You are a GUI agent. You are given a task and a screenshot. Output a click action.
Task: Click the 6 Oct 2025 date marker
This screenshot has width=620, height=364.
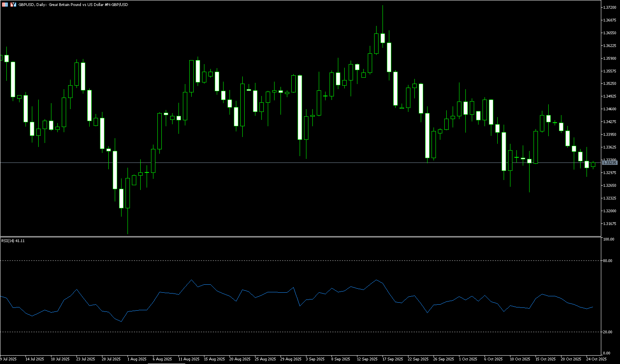coord(493,359)
